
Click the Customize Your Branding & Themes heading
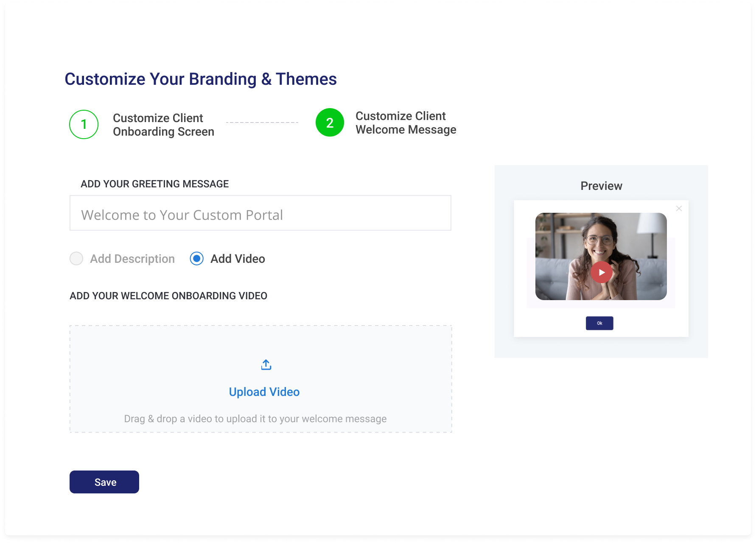[201, 79]
